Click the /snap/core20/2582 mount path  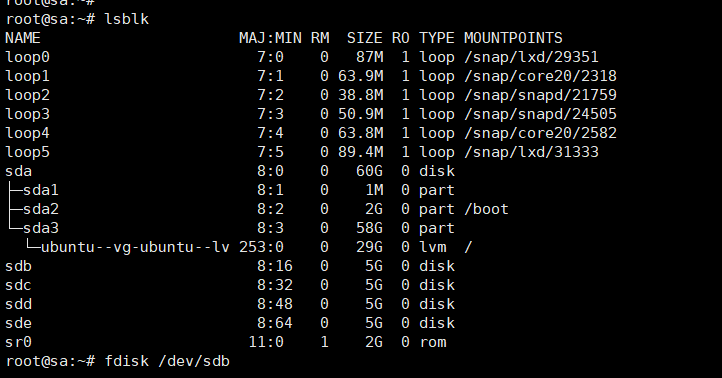tap(540, 133)
